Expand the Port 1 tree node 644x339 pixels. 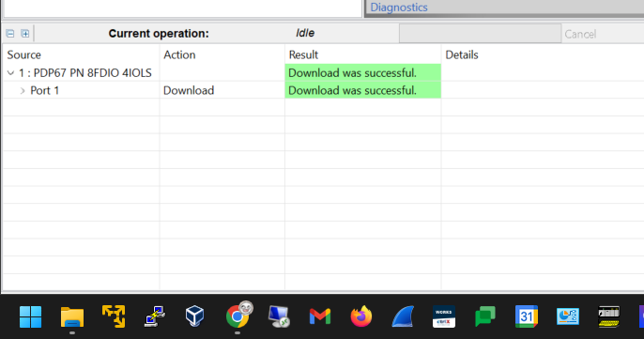point(23,91)
